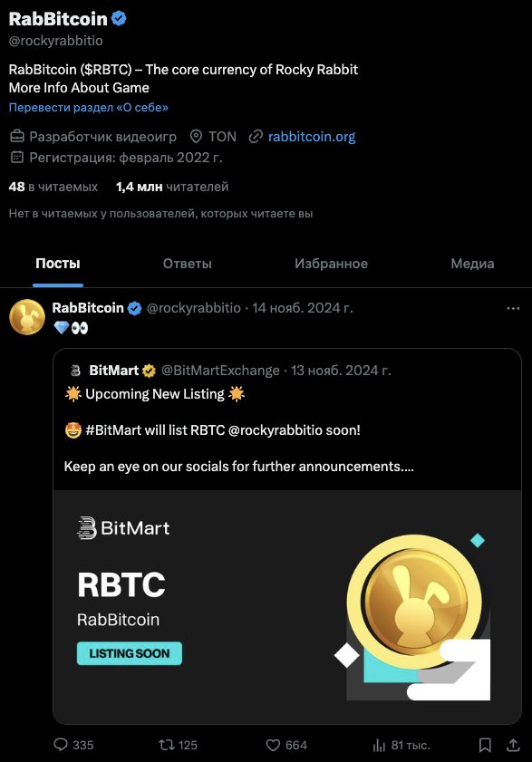Select the Посты tab
Viewport: 532px width, 762px height.
[x=58, y=264]
